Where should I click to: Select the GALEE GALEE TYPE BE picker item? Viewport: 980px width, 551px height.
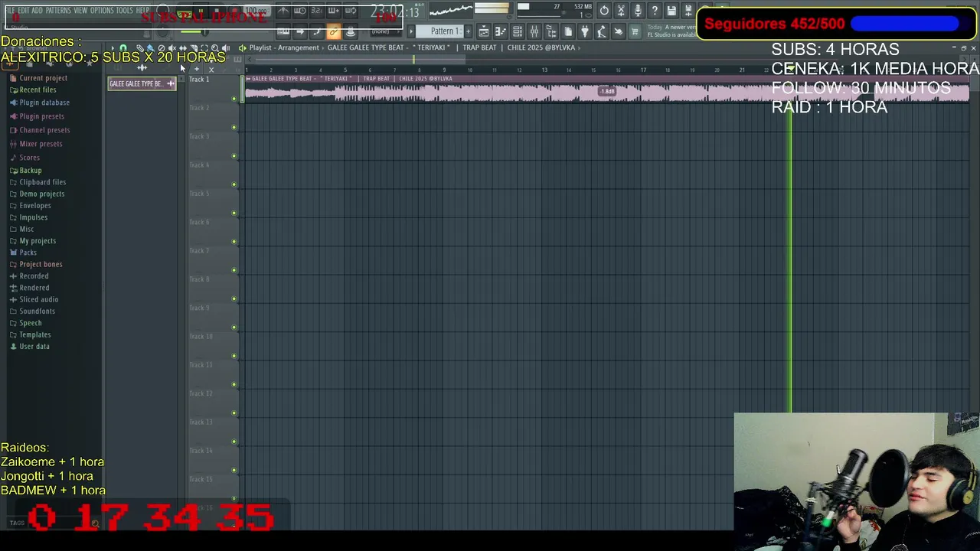click(142, 83)
